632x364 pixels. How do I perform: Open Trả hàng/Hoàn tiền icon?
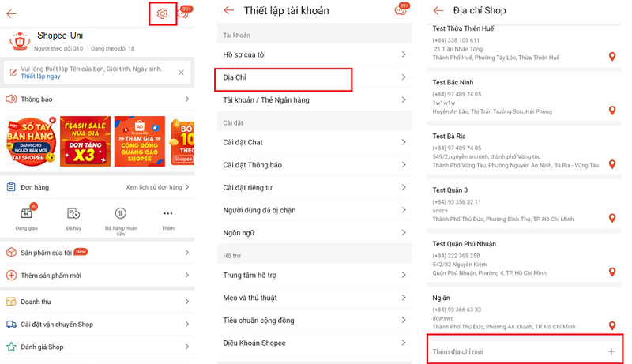click(x=121, y=213)
